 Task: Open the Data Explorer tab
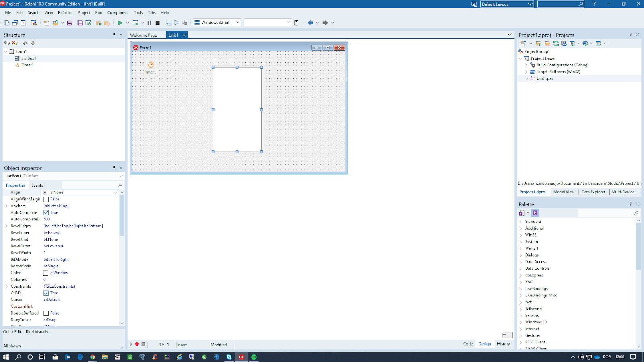pos(593,192)
